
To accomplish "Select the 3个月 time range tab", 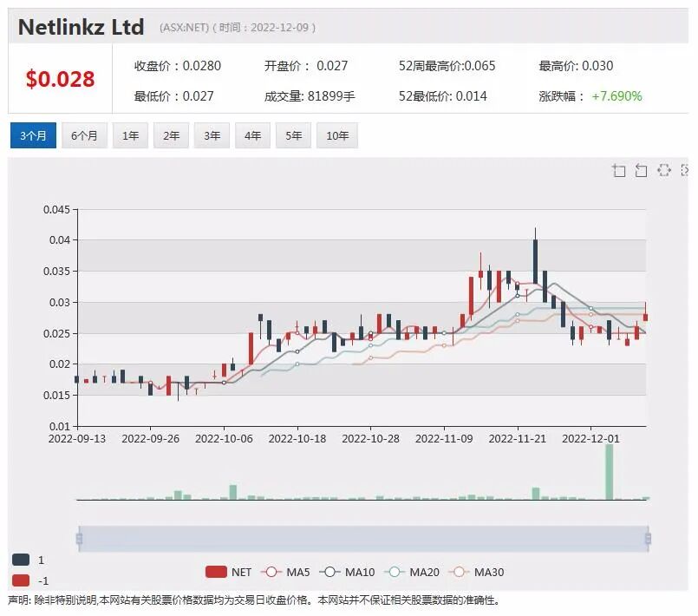I will point(33,135).
